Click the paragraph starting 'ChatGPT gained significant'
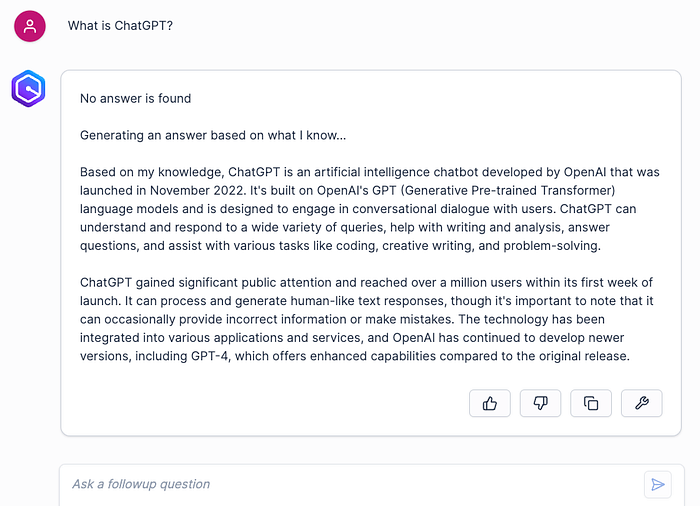 click(x=367, y=319)
